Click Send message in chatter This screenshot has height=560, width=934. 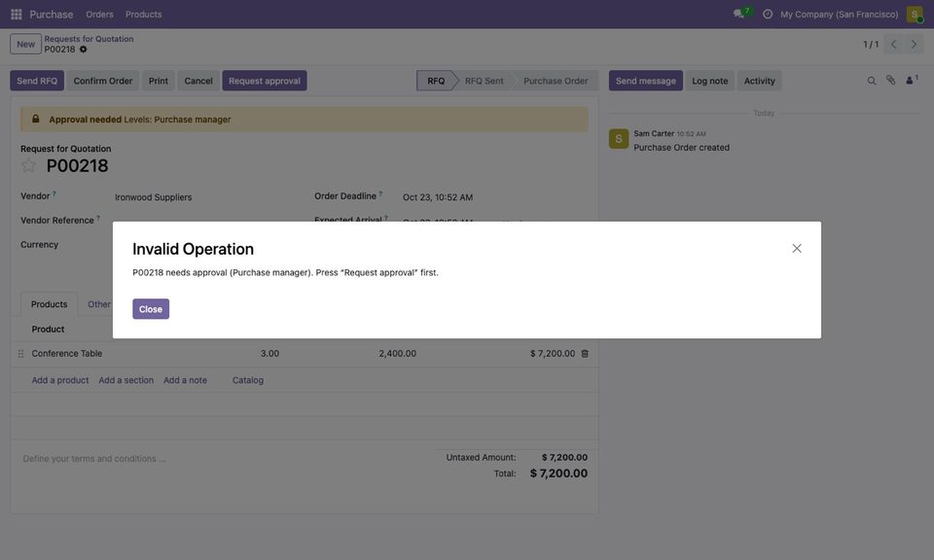[x=646, y=81]
